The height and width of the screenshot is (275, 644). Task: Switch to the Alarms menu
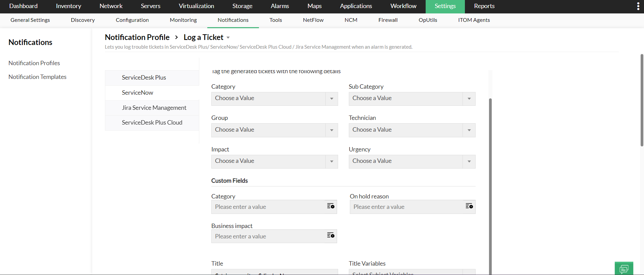pos(280,6)
